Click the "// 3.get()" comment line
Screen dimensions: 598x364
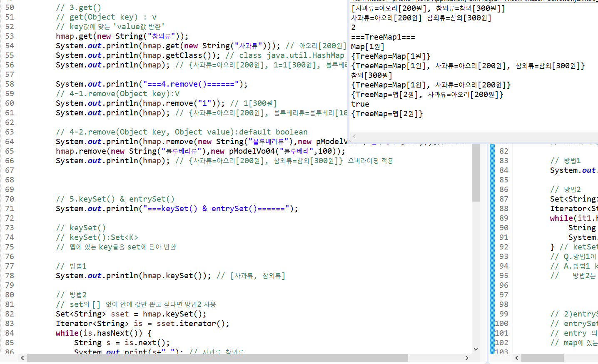78,7
